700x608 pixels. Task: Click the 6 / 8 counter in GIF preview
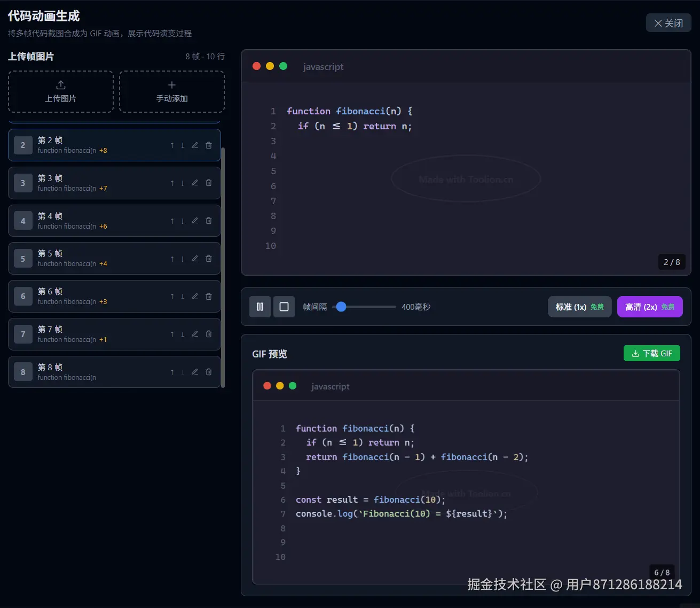point(662,572)
